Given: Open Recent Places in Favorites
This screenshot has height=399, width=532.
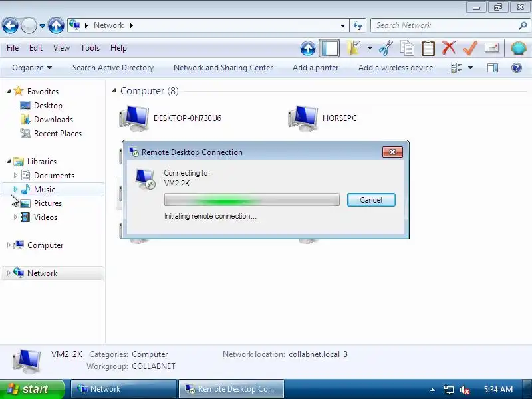Looking at the screenshot, I should (58, 134).
